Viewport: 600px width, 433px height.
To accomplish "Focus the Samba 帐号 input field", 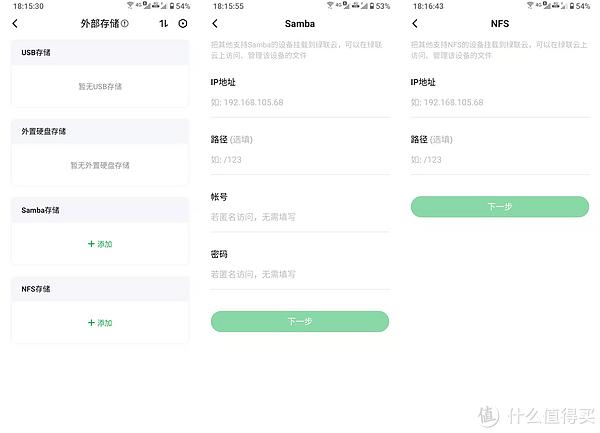I will tap(300, 217).
